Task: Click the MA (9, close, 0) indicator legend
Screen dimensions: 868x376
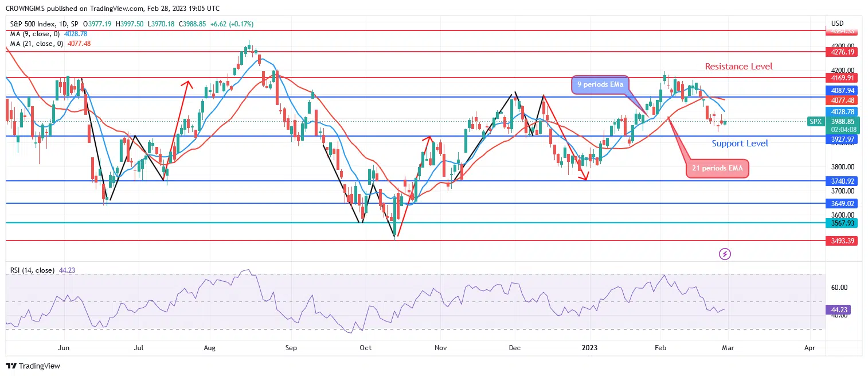Action: coord(34,34)
